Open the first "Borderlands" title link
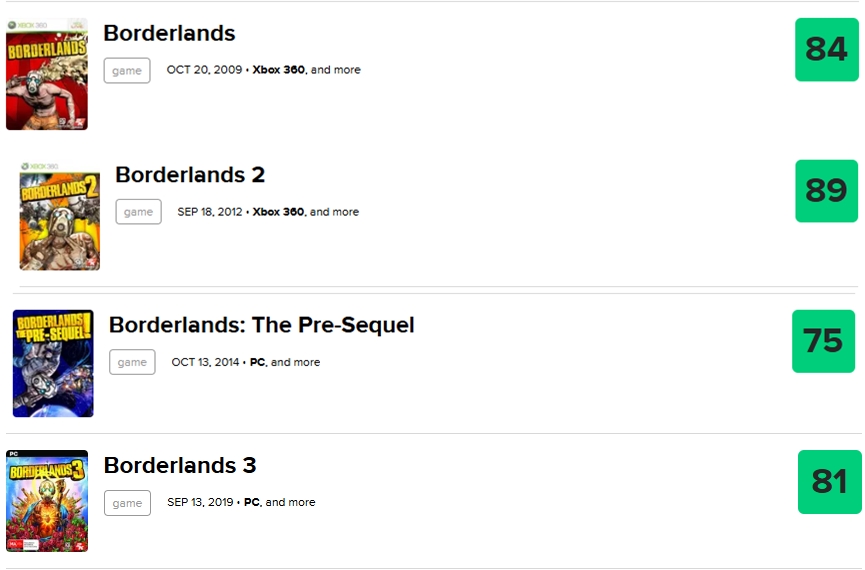865x570 pixels. [x=169, y=33]
